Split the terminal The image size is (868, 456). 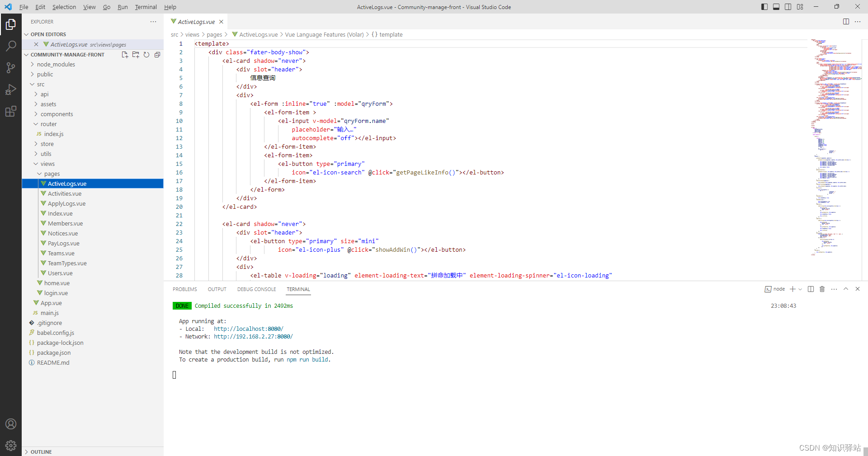point(811,289)
